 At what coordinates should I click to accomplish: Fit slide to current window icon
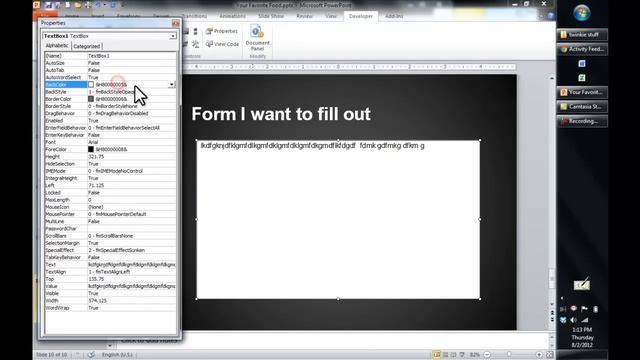click(x=549, y=355)
